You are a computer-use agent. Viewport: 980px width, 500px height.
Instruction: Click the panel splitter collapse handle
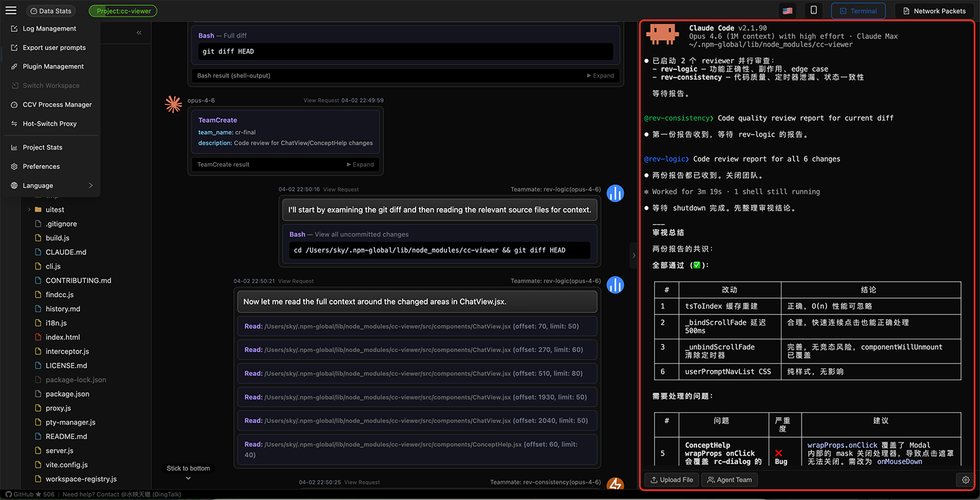coord(633,256)
